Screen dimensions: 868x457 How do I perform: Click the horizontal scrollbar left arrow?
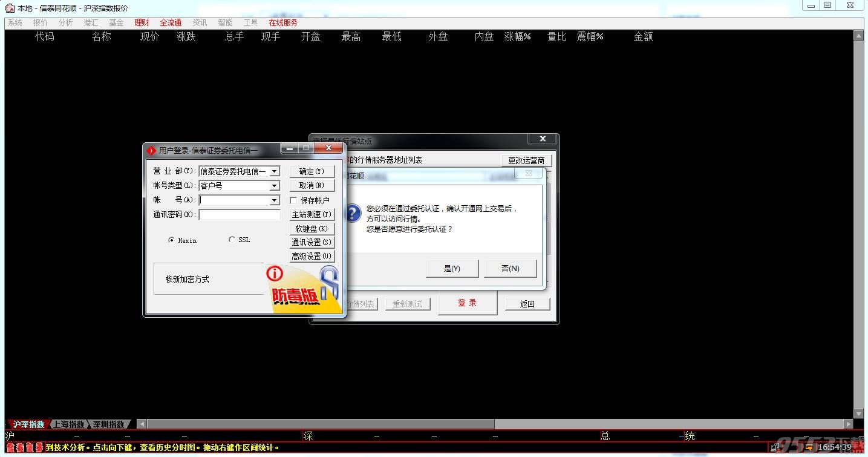(142, 424)
